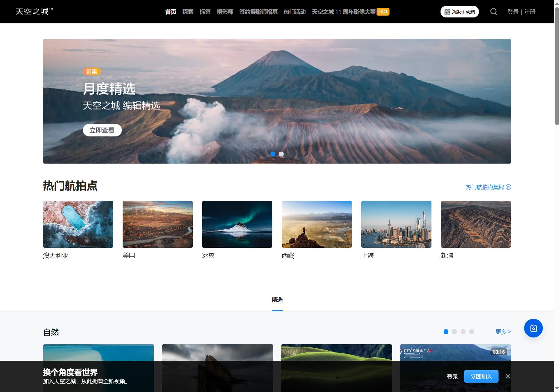This screenshot has height=392, width=560.
Task: Open the search magnifier icon
Action: pyautogui.click(x=494, y=12)
